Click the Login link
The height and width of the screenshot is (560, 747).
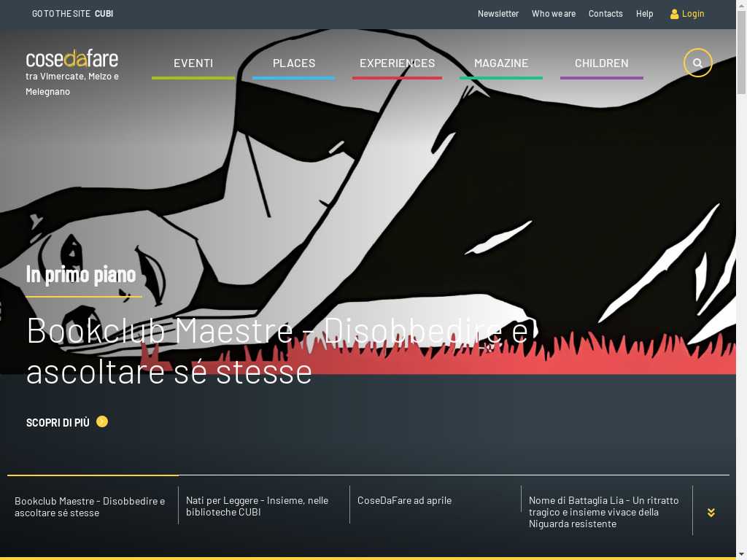tap(693, 14)
